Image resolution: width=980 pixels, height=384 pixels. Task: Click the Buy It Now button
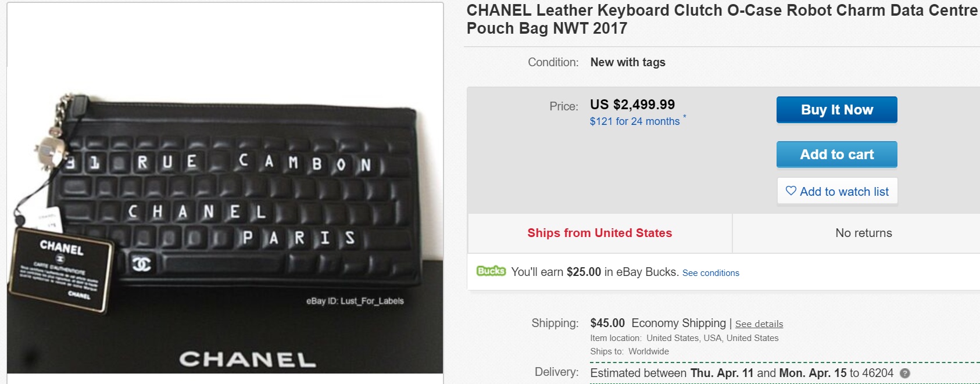pyautogui.click(x=836, y=110)
